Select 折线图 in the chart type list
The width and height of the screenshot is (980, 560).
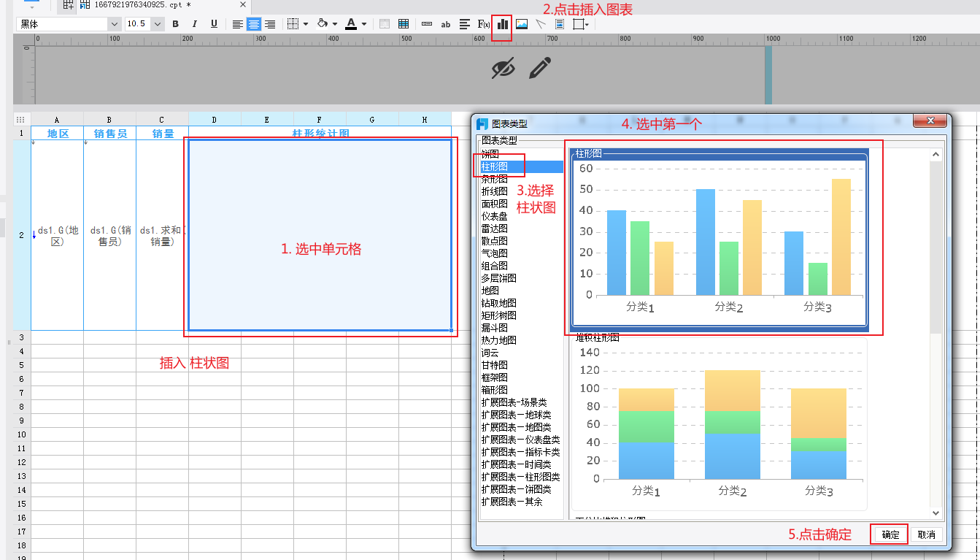pos(494,191)
